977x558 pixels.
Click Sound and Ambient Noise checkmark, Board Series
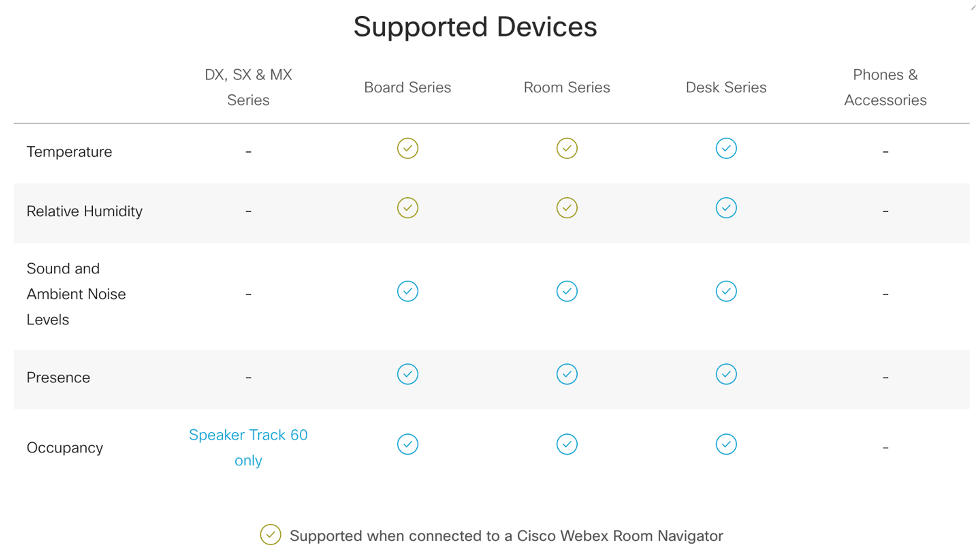pyautogui.click(x=407, y=291)
